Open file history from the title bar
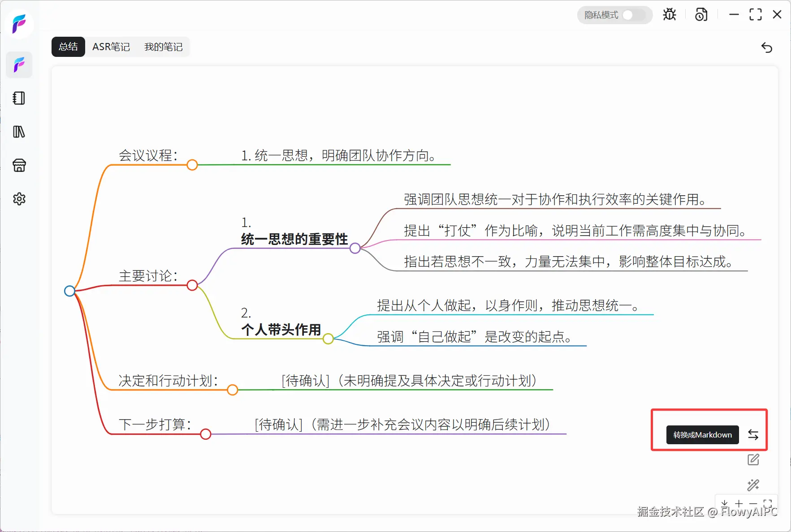Screen dimensions: 791x532 [x=701, y=15]
